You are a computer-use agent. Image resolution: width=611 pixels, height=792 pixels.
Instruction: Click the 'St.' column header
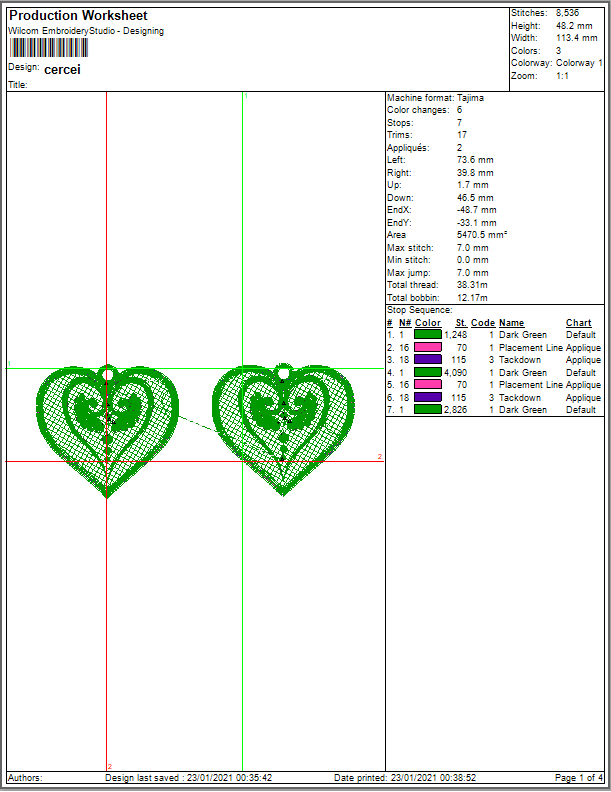click(461, 323)
